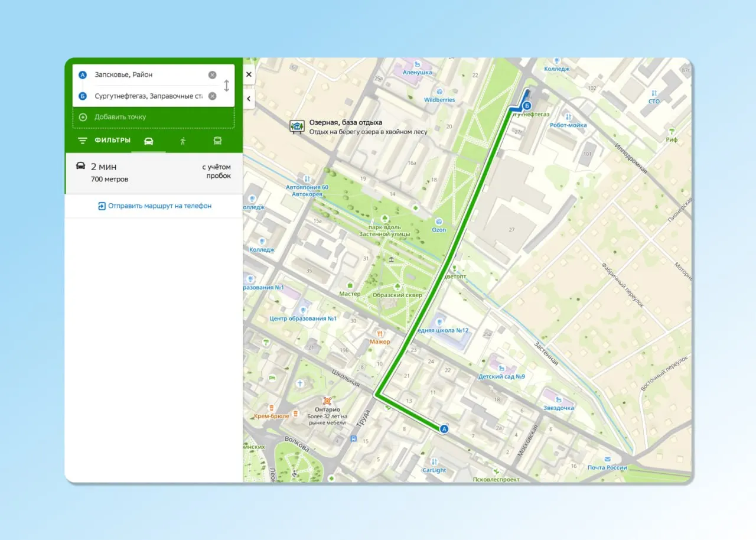Image resolution: width=756 pixels, height=540 pixels.
Task: Clear the point A field Запсковье
Action: click(212, 75)
